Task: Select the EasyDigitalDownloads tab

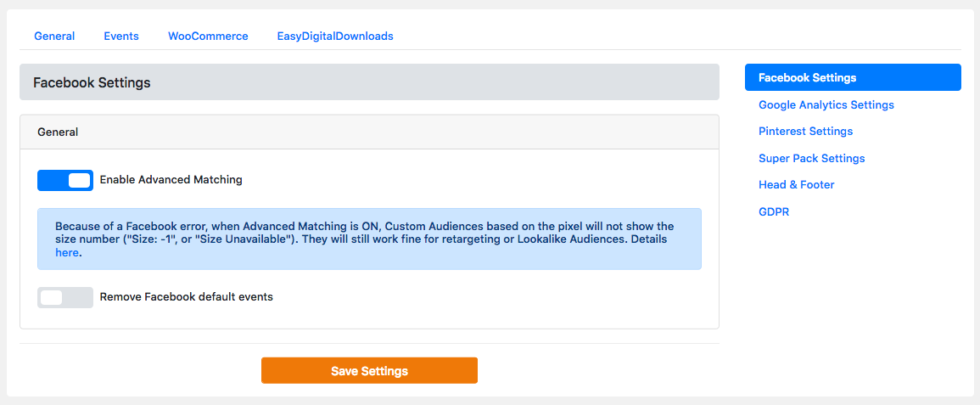Action: pos(334,37)
